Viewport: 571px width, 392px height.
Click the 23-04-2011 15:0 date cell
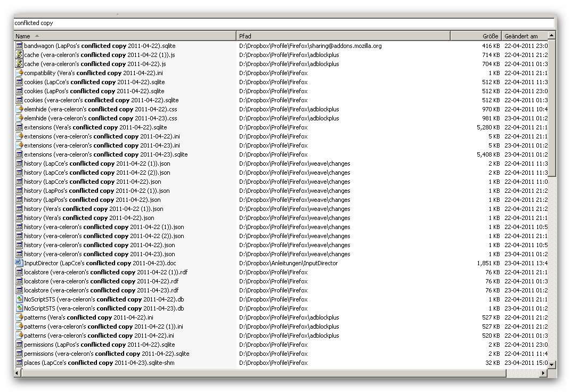[526, 363]
